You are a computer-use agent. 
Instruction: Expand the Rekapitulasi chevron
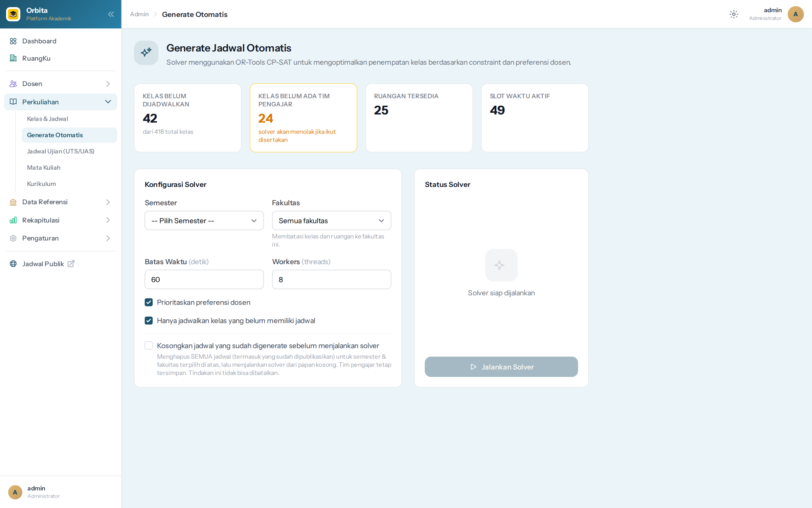(108, 220)
